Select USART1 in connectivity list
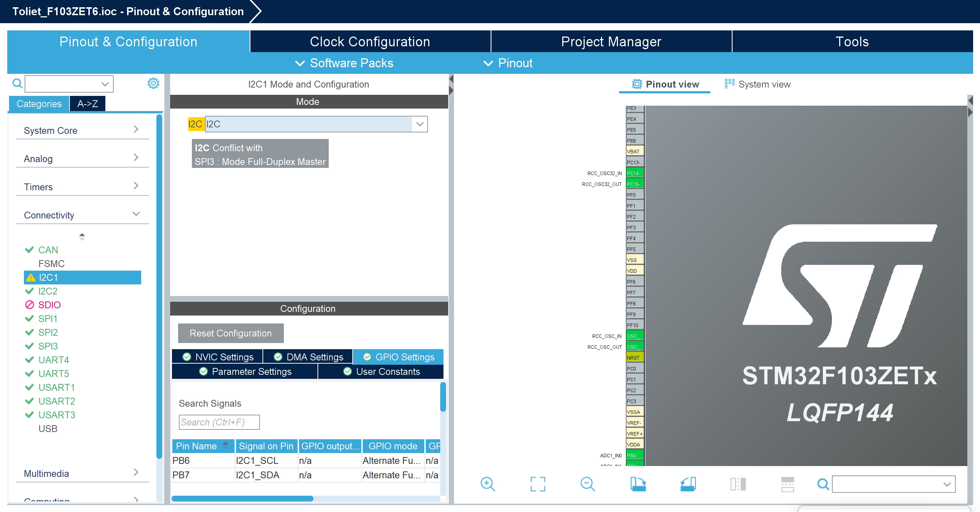 (56, 387)
